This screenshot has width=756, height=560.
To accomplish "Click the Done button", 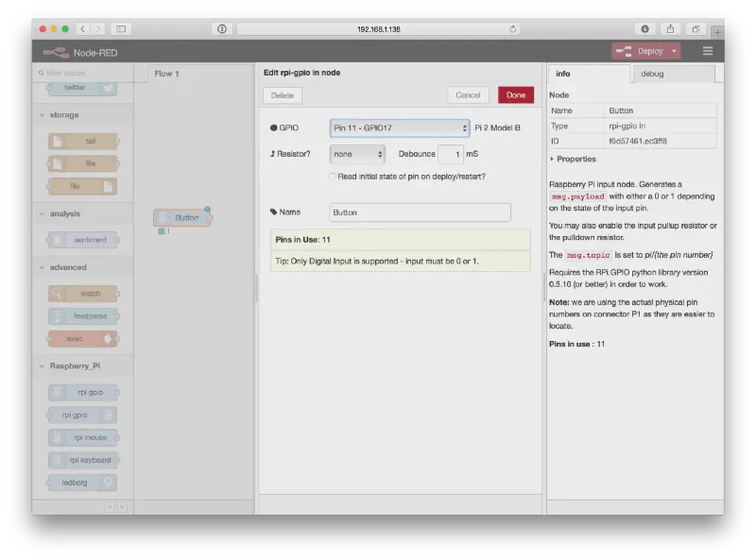I will [x=515, y=95].
